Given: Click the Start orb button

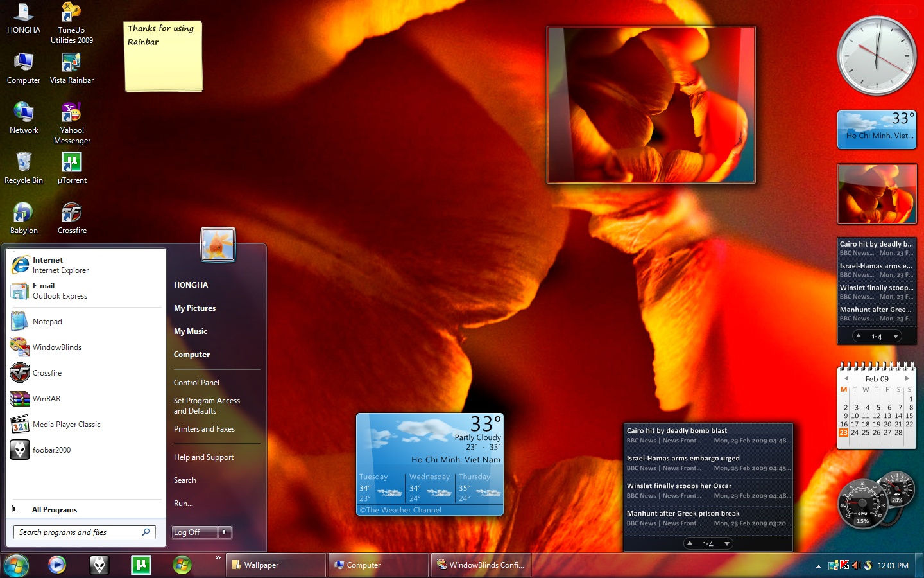Looking at the screenshot, I should click(16, 565).
